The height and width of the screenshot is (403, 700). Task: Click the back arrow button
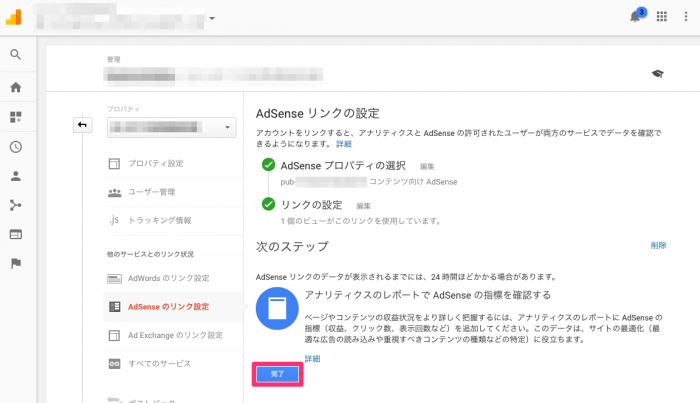(83, 125)
